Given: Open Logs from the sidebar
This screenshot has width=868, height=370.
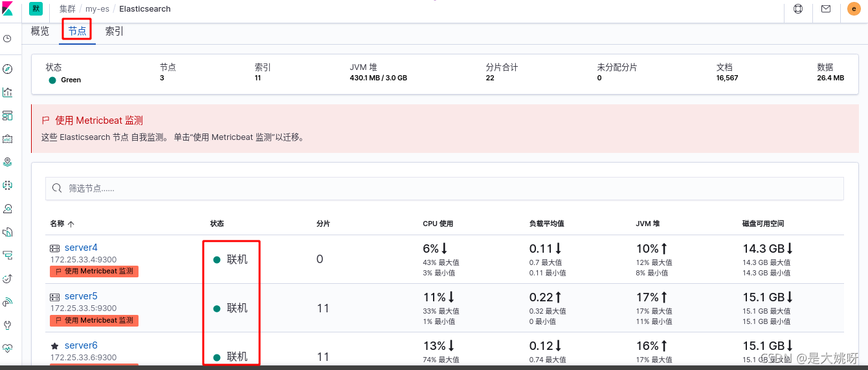Looking at the screenshot, I should click(7, 232).
